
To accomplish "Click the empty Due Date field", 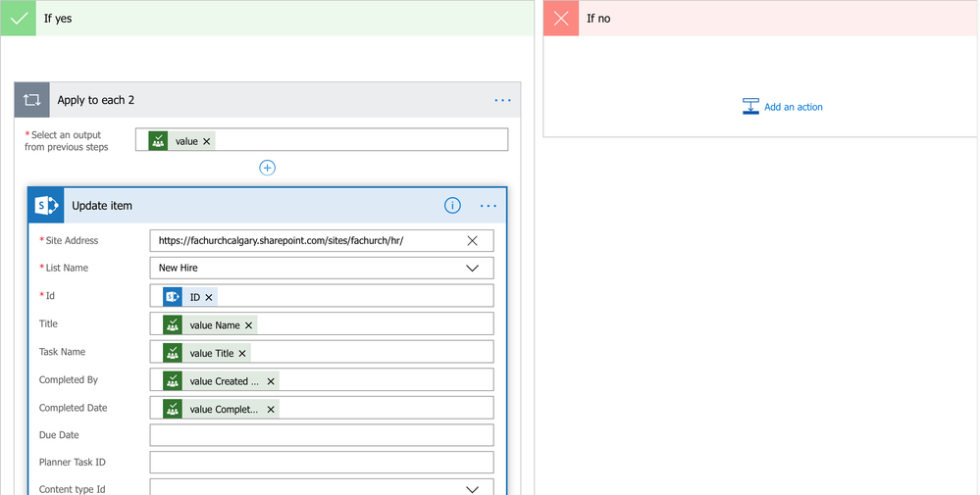I will tap(322, 435).
